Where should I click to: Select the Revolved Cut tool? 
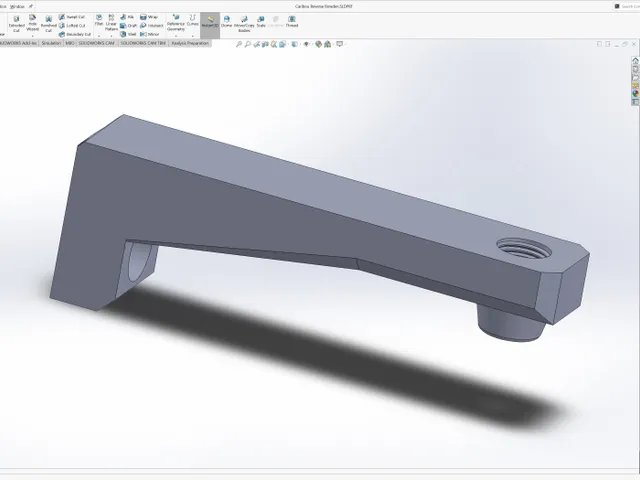pyautogui.click(x=49, y=24)
